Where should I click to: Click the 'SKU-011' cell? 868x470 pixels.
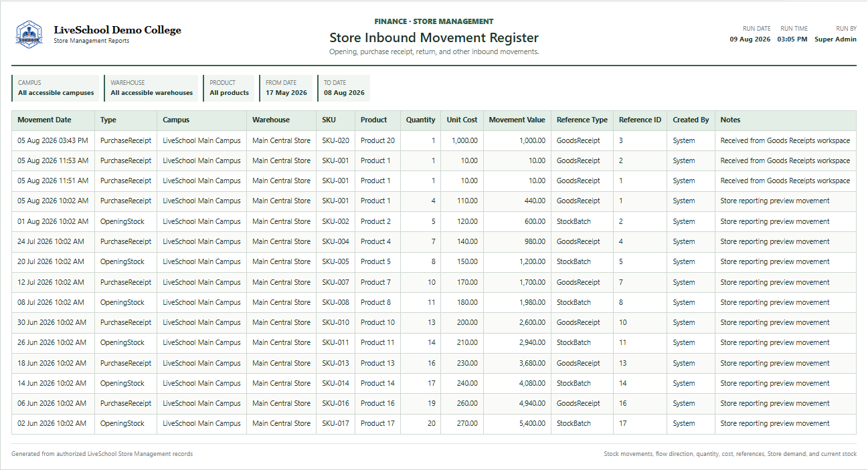(x=335, y=343)
